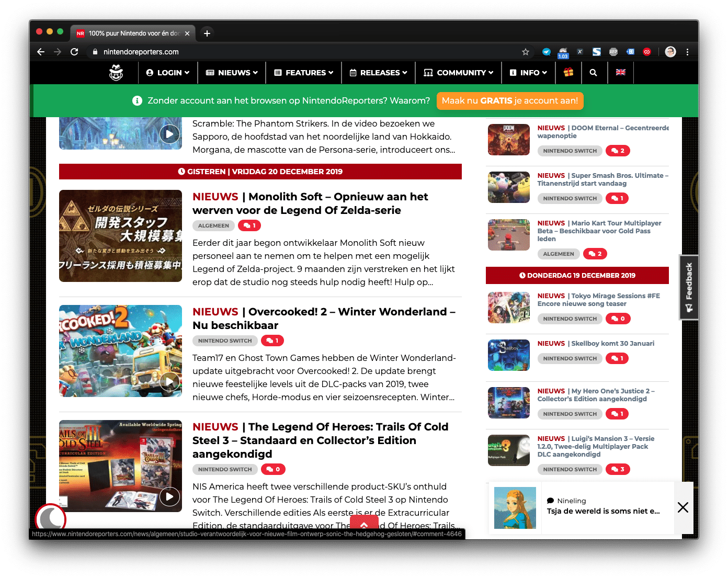Open Monolith Soft Zelda article headline

[310, 203]
